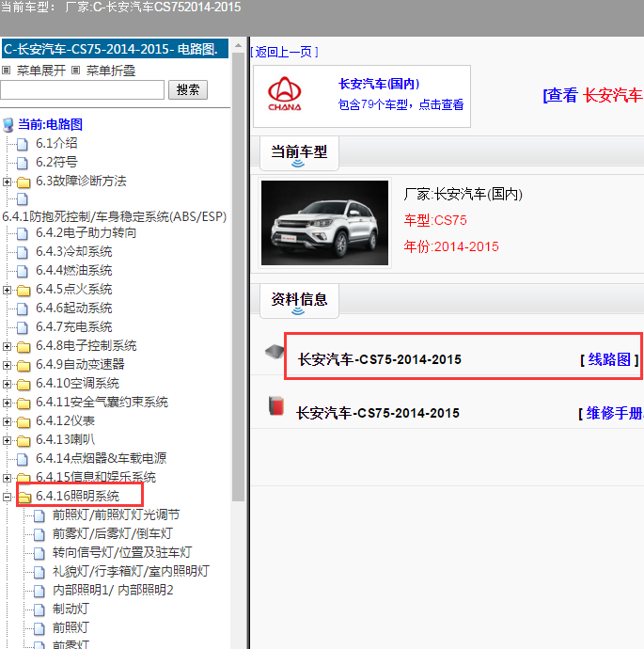Click the 6.4.10空调系统 folder icon
This screenshot has width=644, height=649.
tap(24, 385)
